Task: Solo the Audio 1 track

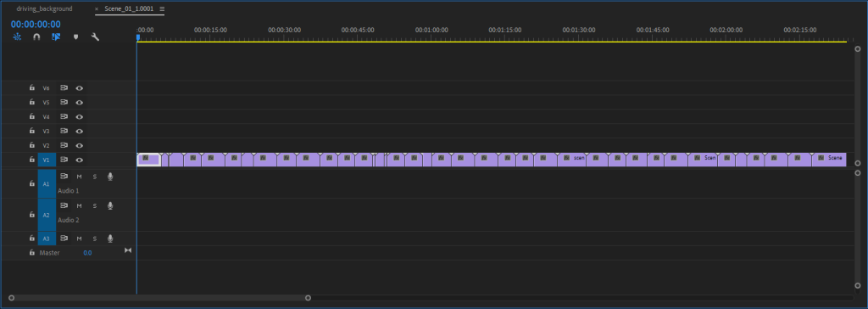Action: point(95,177)
